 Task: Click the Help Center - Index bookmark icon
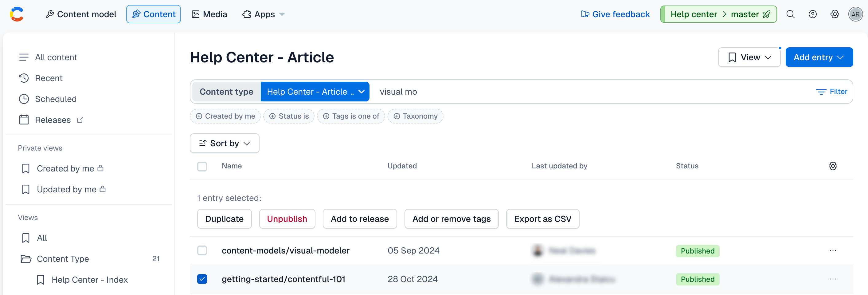[x=41, y=280]
